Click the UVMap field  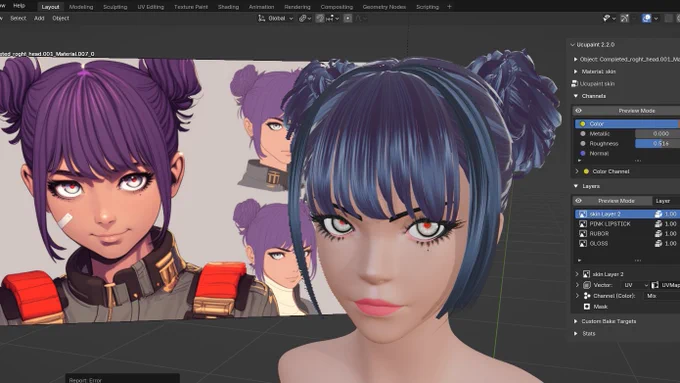click(x=666, y=285)
